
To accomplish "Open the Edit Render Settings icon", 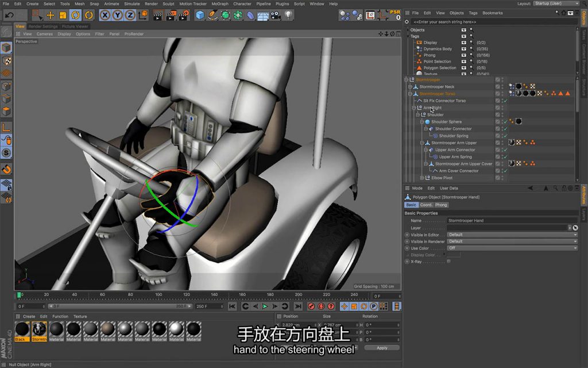I will (184, 16).
